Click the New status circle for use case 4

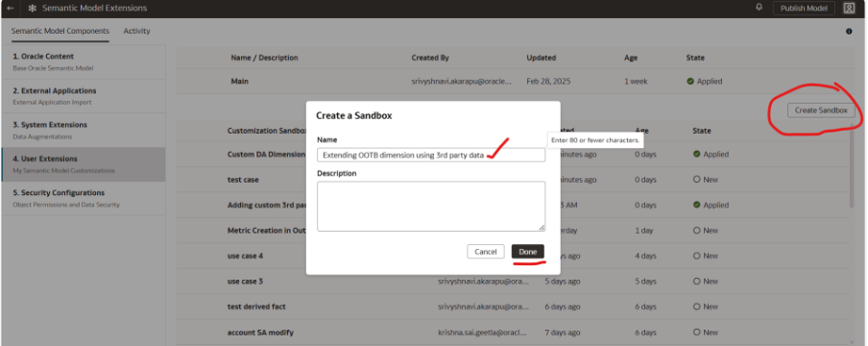(x=697, y=256)
